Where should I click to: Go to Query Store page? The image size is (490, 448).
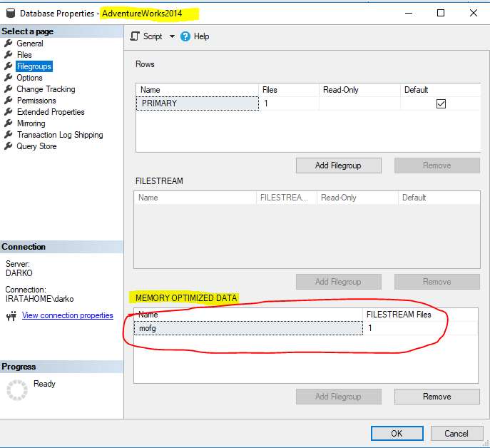click(x=36, y=146)
